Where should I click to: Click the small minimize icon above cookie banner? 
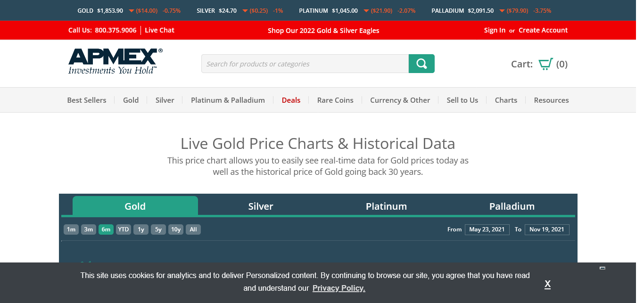tap(602, 268)
